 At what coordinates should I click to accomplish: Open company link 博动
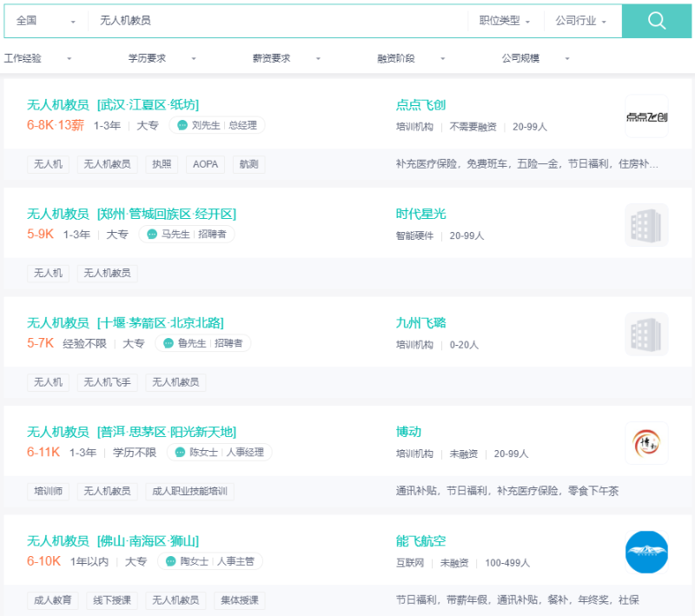pos(408,432)
